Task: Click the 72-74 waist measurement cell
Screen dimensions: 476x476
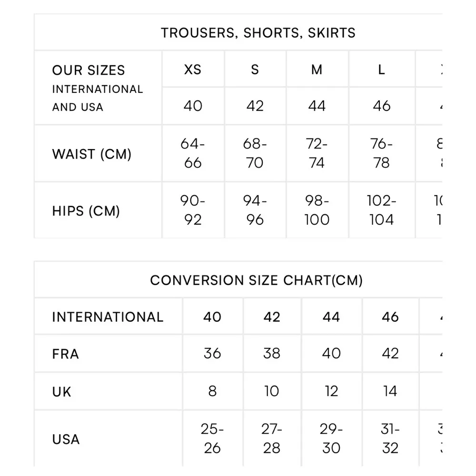Action: click(317, 153)
